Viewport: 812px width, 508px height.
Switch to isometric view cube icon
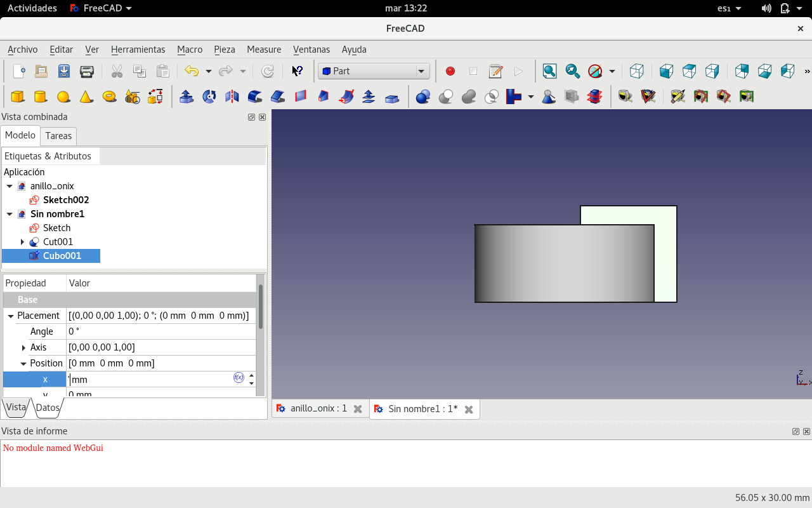pos(637,71)
